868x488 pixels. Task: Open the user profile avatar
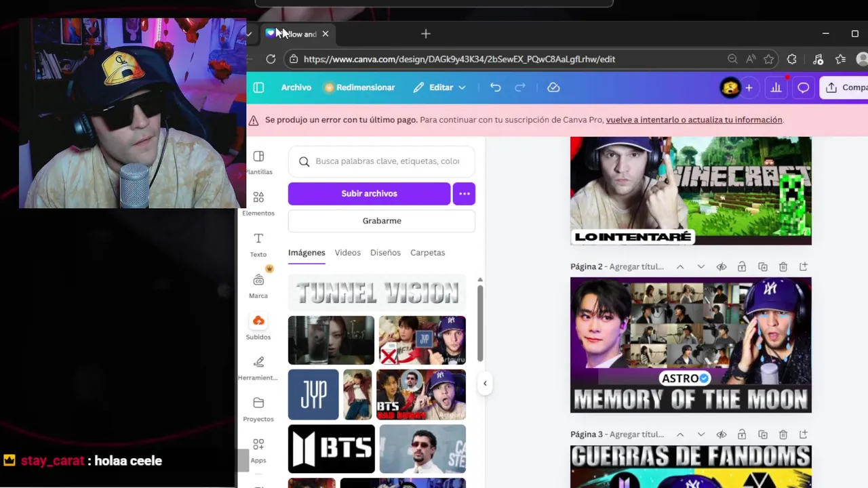tap(730, 87)
